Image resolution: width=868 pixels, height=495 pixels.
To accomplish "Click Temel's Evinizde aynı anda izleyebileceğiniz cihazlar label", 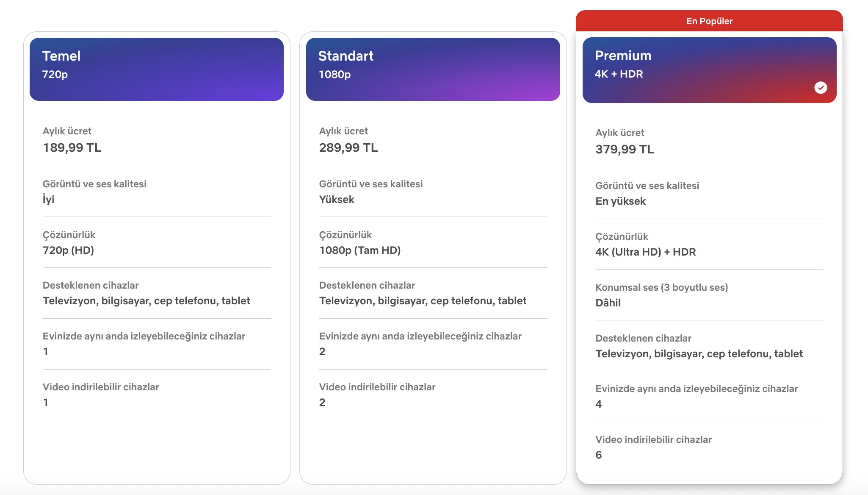I will point(144,336).
